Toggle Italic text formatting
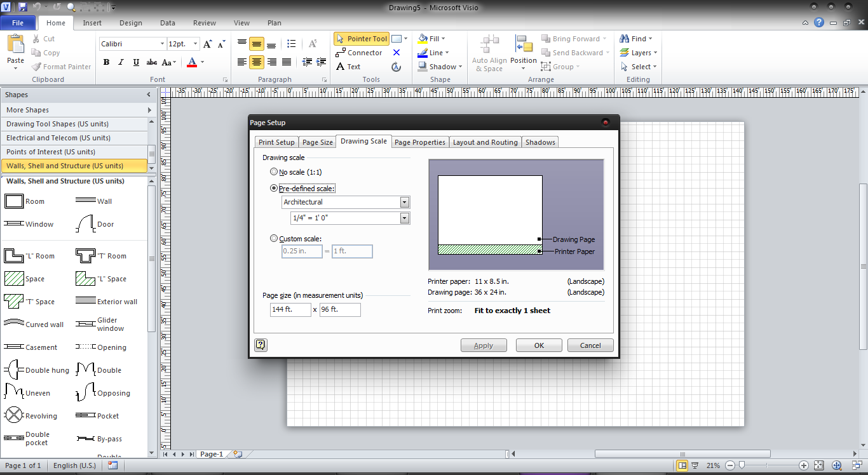The height and width of the screenshot is (475, 868). point(121,62)
